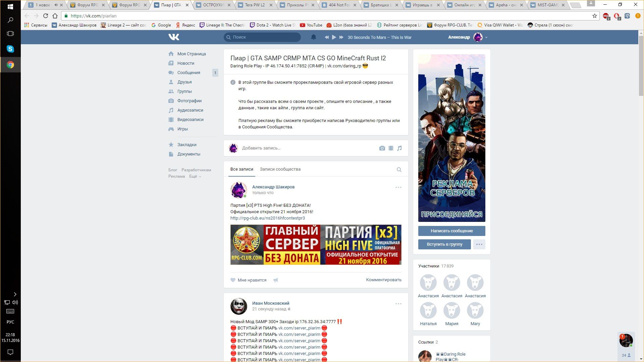Viewport: 644px width, 362px height.
Task: Play previous track in header player
Action: click(x=327, y=37)
